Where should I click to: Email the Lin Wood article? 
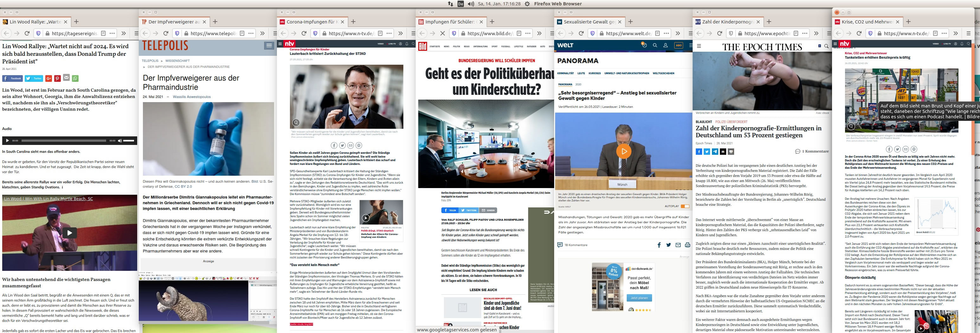pos(66,78)
